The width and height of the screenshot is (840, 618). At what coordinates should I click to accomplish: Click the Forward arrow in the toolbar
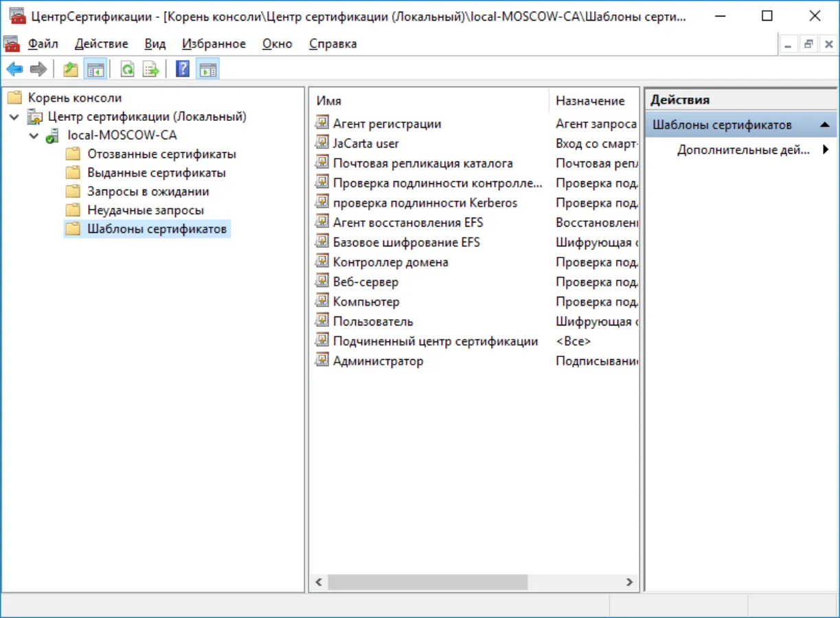(x=38, y=69)
